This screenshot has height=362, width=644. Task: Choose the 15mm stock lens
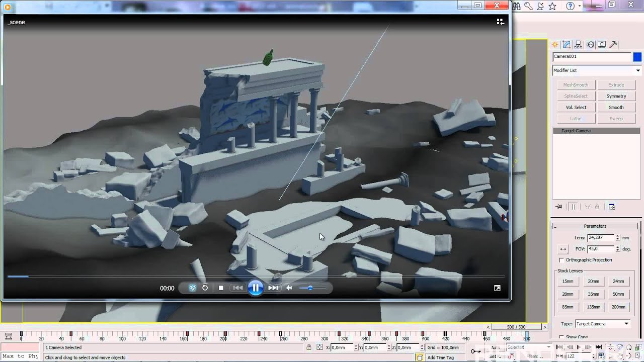pyautogui.click(x=568, y=282)
